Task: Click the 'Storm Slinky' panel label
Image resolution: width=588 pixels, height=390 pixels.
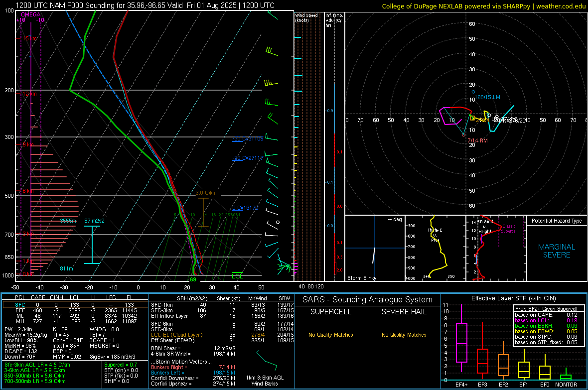Action: 361,278
